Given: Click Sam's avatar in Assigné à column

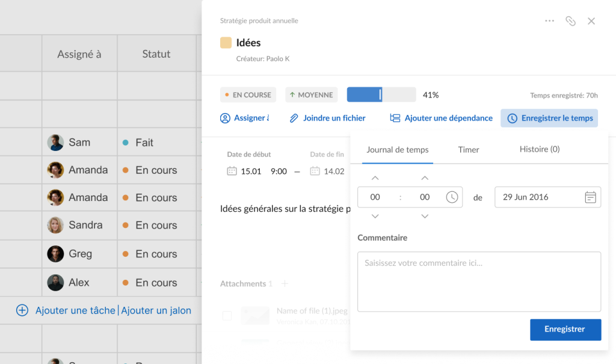Looking at the screenshot, I should 55,143.
